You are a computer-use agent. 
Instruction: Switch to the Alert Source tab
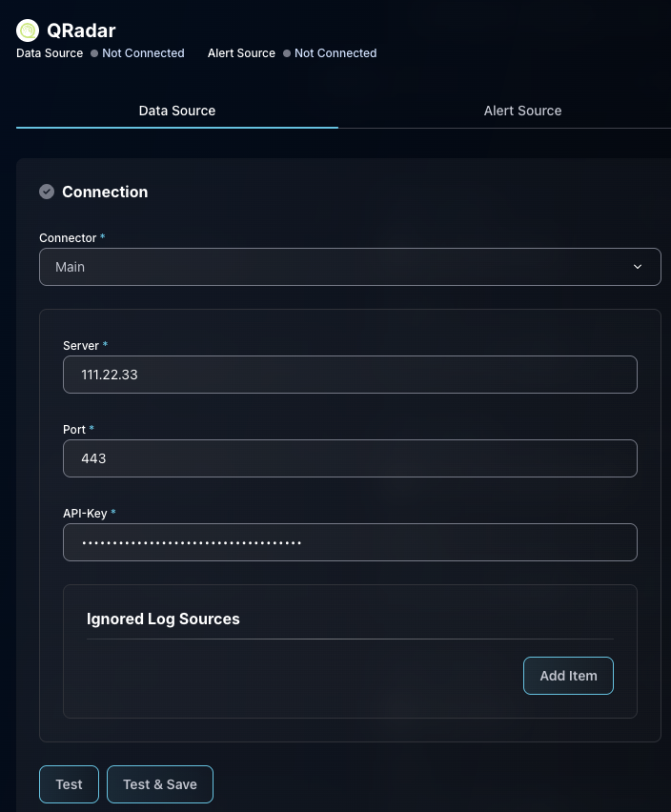522,111
